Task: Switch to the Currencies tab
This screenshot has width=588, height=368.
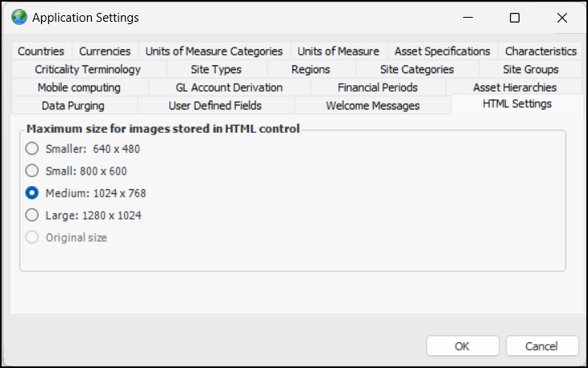Action: pos(105,52)
